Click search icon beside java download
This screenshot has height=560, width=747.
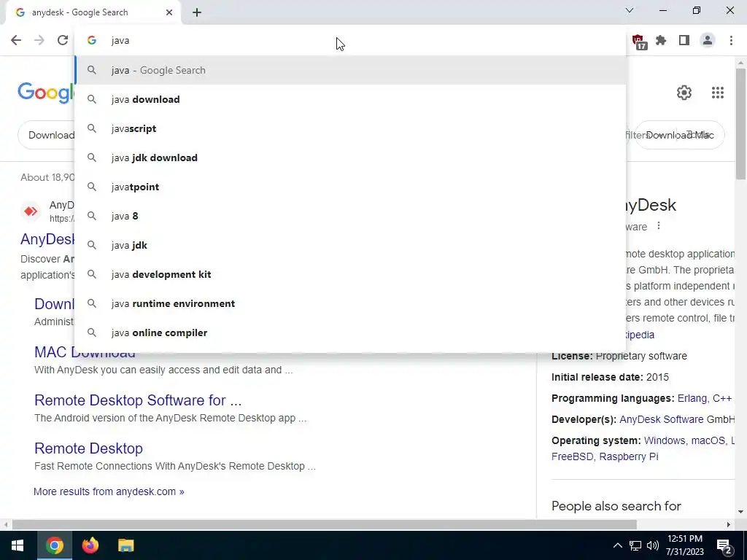click(x=92, y=99)
